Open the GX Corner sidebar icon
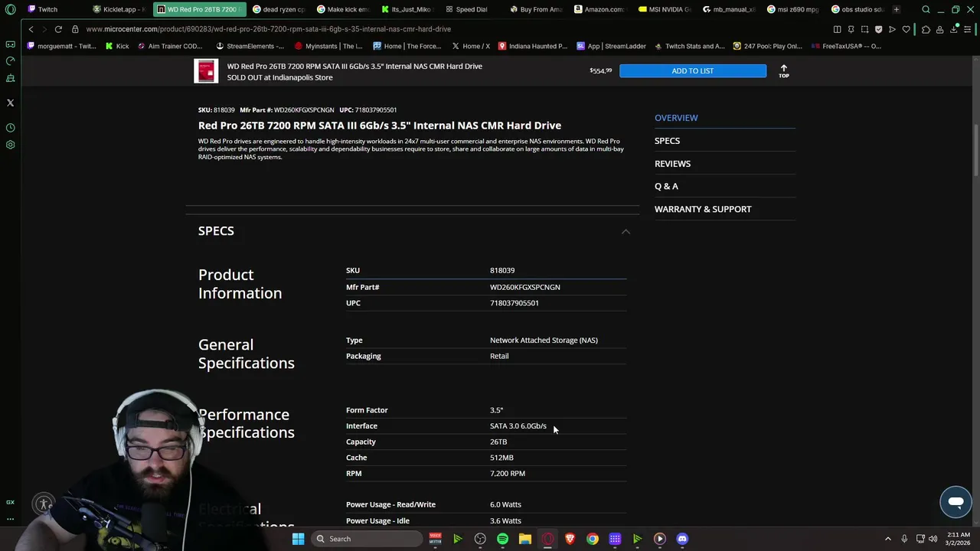The image size is (980, 551). 10,502
